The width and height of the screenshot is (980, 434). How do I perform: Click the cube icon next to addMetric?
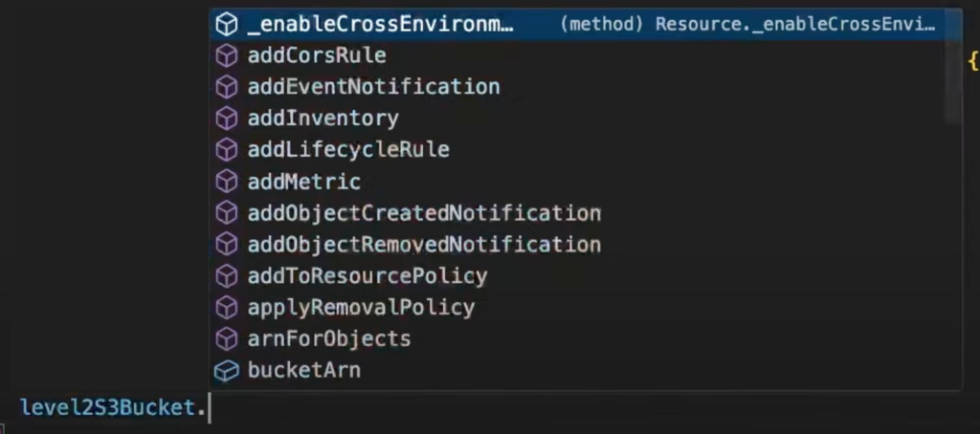click(x=226, y=182)
